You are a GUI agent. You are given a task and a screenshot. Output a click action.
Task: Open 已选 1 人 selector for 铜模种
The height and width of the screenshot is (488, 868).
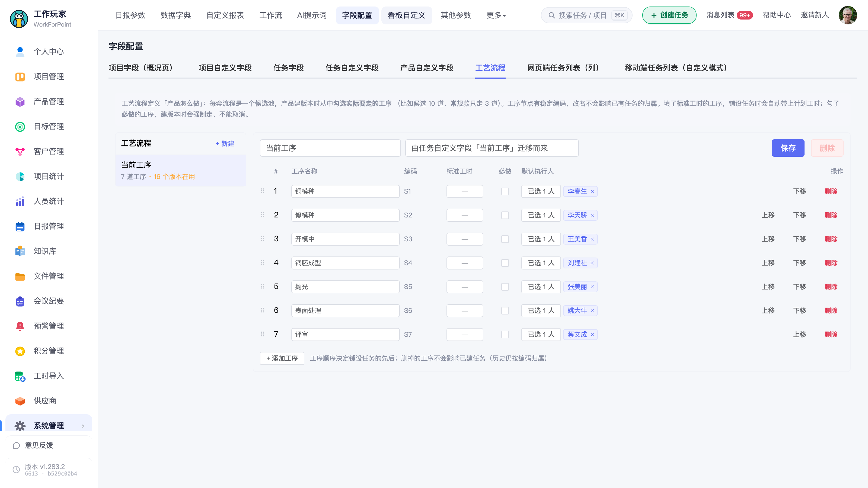541,191
